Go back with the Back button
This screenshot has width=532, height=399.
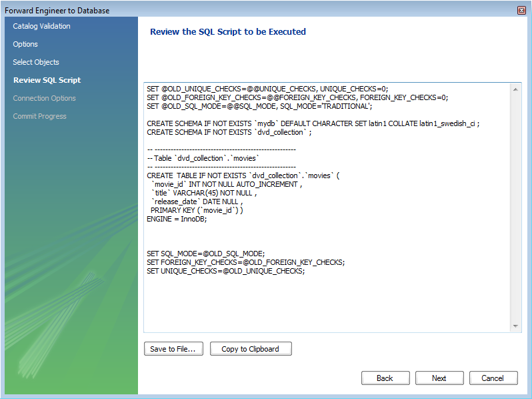(385, 378)
